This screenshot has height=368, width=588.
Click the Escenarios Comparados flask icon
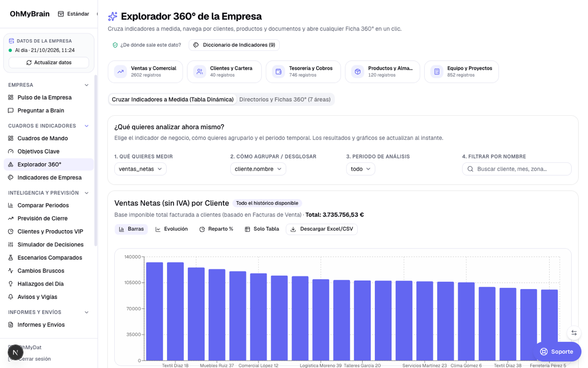tap(11, 258)
